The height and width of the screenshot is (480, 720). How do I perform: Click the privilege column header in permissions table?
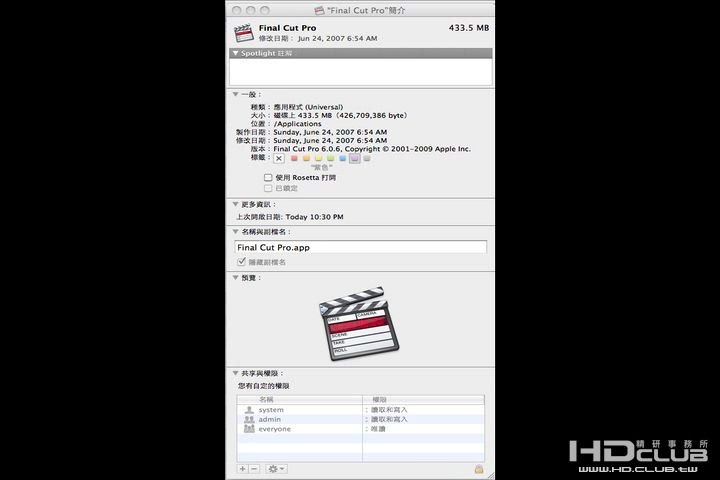(423, 400)
